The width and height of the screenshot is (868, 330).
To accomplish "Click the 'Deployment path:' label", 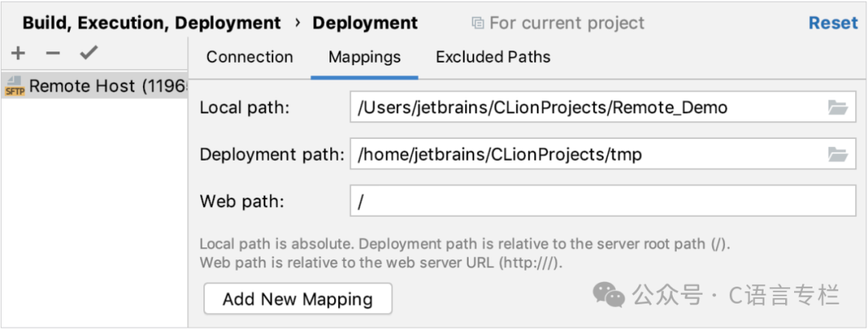I will 272,155.
